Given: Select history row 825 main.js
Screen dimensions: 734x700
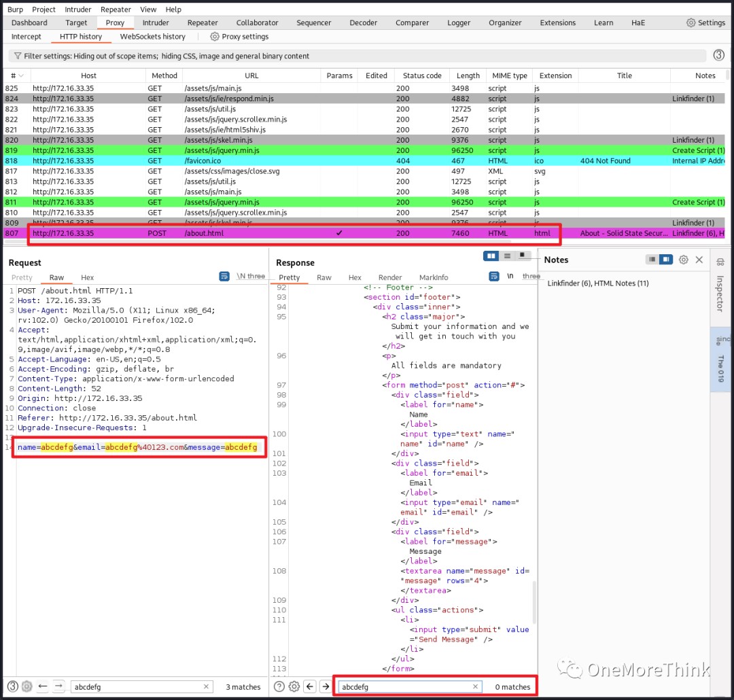Looking at the screenshot, I should (x=364, y=88).
